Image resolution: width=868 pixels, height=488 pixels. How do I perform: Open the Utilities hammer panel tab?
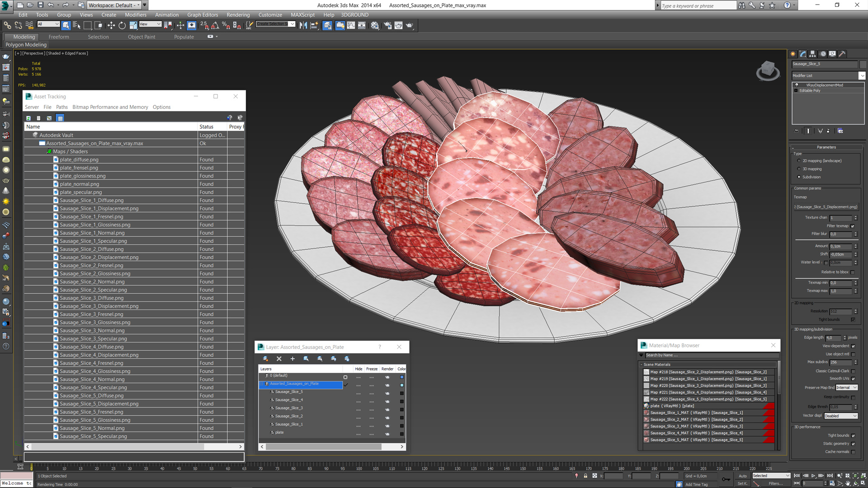(x=842, y=54)
